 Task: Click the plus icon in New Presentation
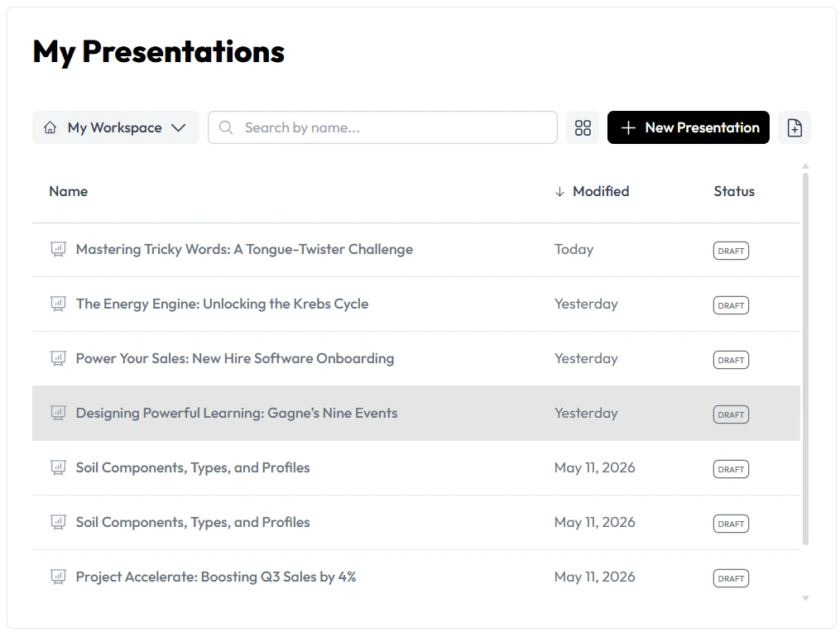[628, 128]
